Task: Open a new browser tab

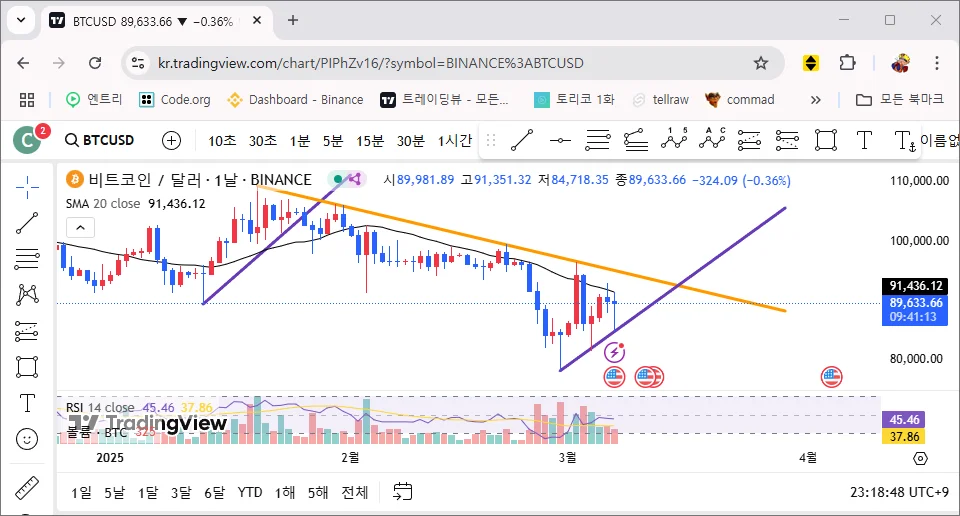Action: [x=293, y=20]
